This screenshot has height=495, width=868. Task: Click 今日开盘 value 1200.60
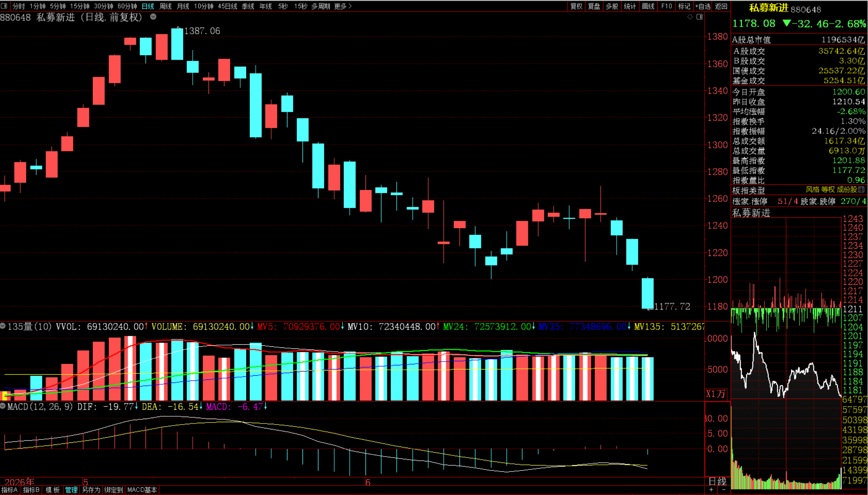click(848, 92)
